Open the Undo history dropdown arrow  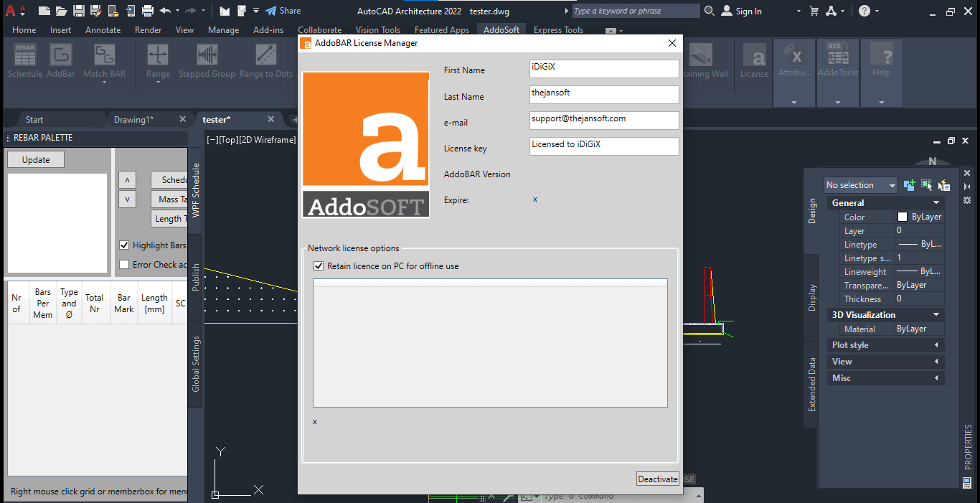(177, 11)
